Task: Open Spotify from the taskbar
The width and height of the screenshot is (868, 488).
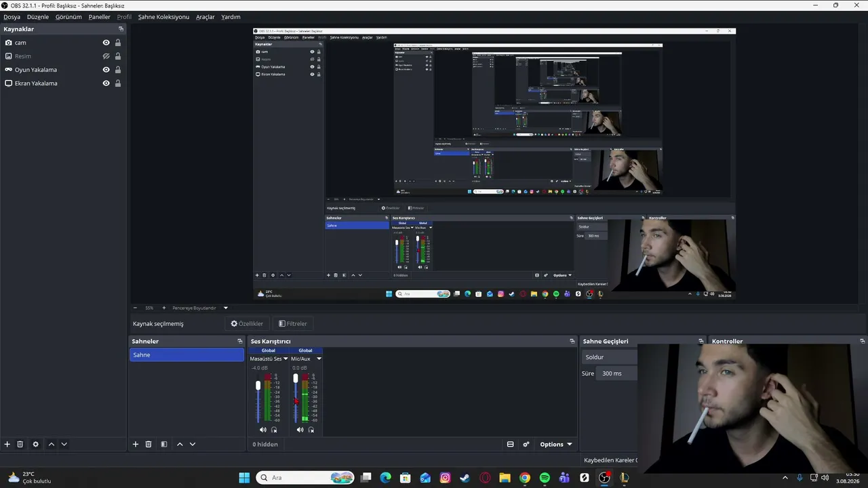Action: coord(545,478)
